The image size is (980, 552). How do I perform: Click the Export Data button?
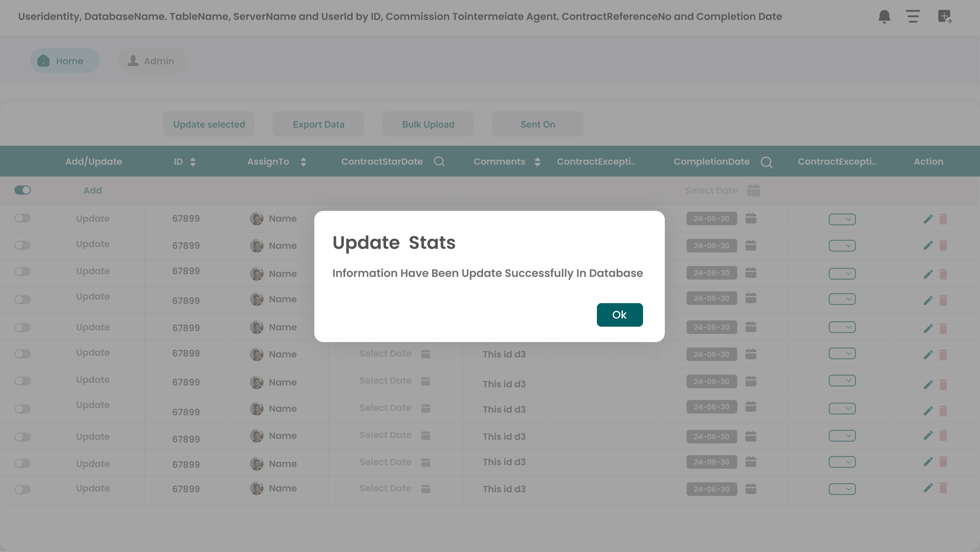point(318,124)
